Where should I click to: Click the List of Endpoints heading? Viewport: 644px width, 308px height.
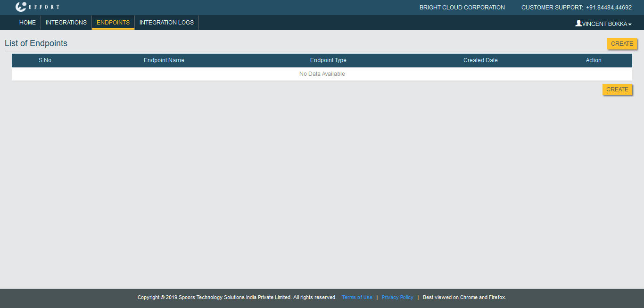pos(36,43)
